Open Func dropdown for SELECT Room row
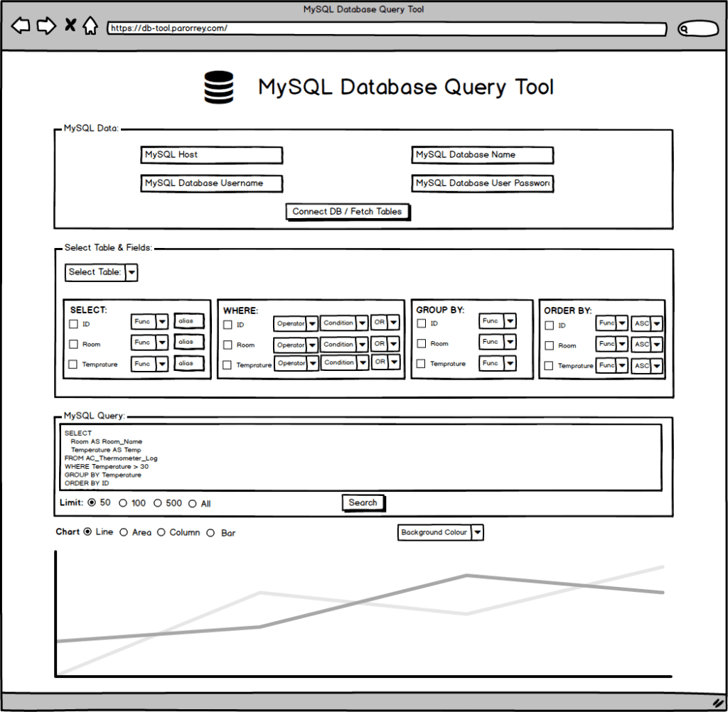The height and width of the screenshot is (712, 728). tap(149, 342)
